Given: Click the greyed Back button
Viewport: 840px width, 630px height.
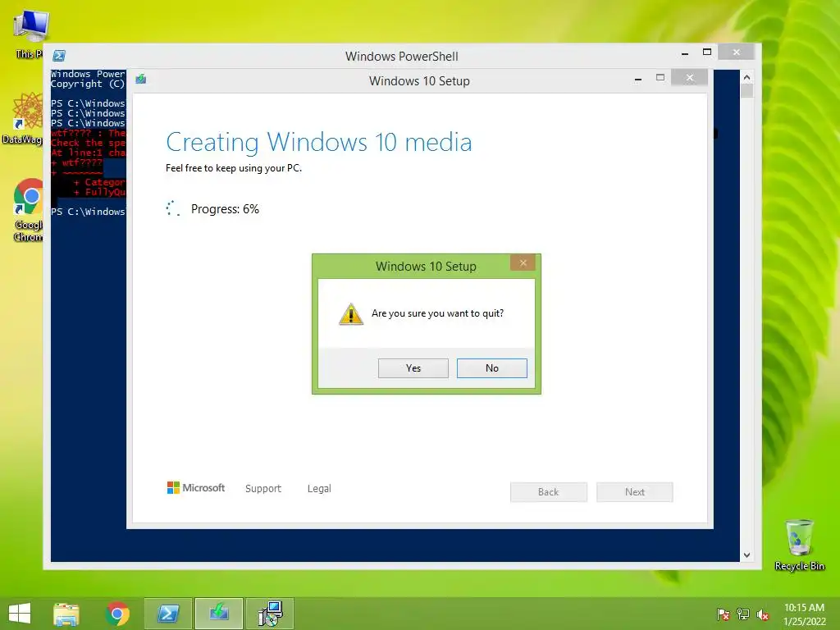Looking at the screenshot, I should [549, 492].
